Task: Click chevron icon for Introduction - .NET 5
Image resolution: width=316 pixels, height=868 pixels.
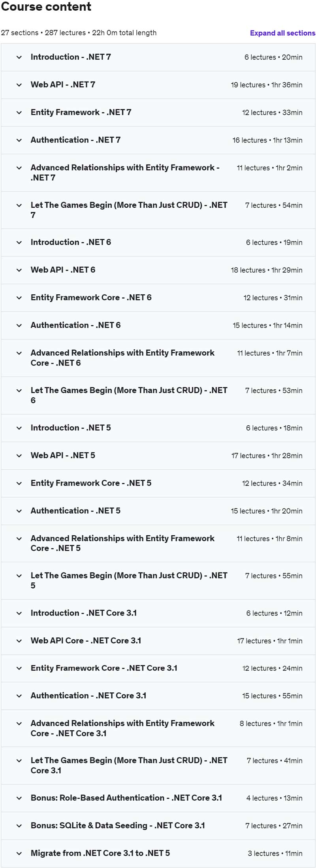Action: pos(19,428)
